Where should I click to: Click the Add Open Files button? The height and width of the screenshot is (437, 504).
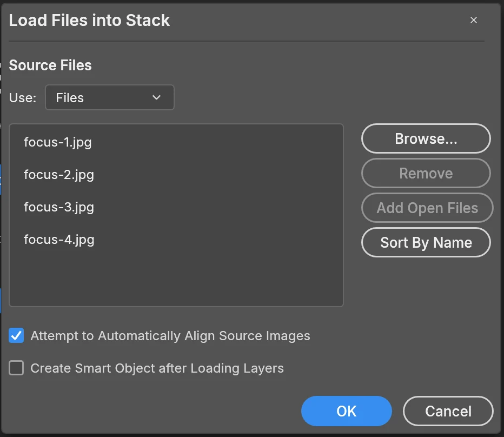(x=427, y=208)
